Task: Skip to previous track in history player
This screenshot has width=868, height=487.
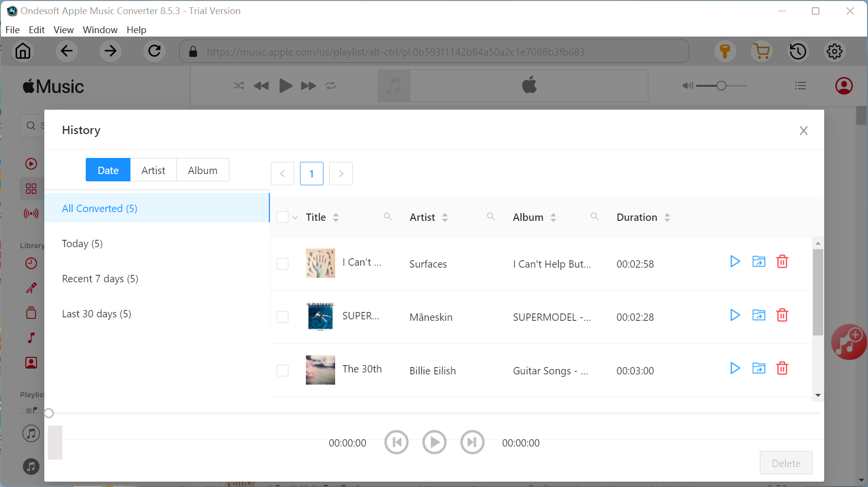Action: coord(396,443)
